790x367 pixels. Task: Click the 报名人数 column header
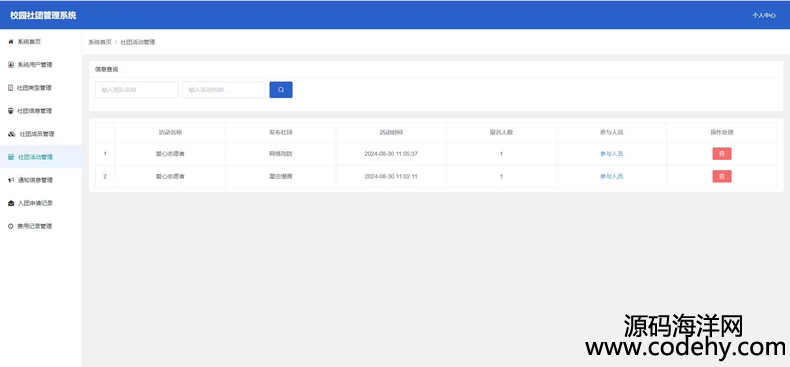point(501,133)
